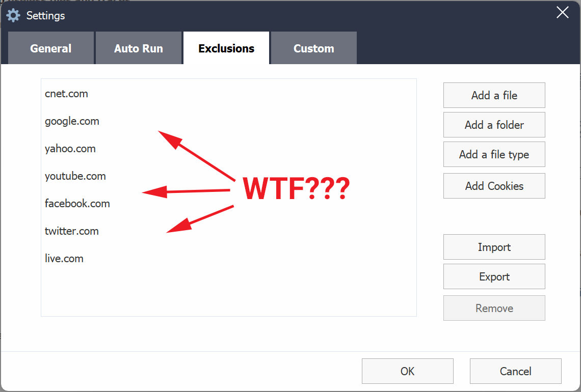
Task: Pick the youtube.com list entry
Action: tap(75, 176)
